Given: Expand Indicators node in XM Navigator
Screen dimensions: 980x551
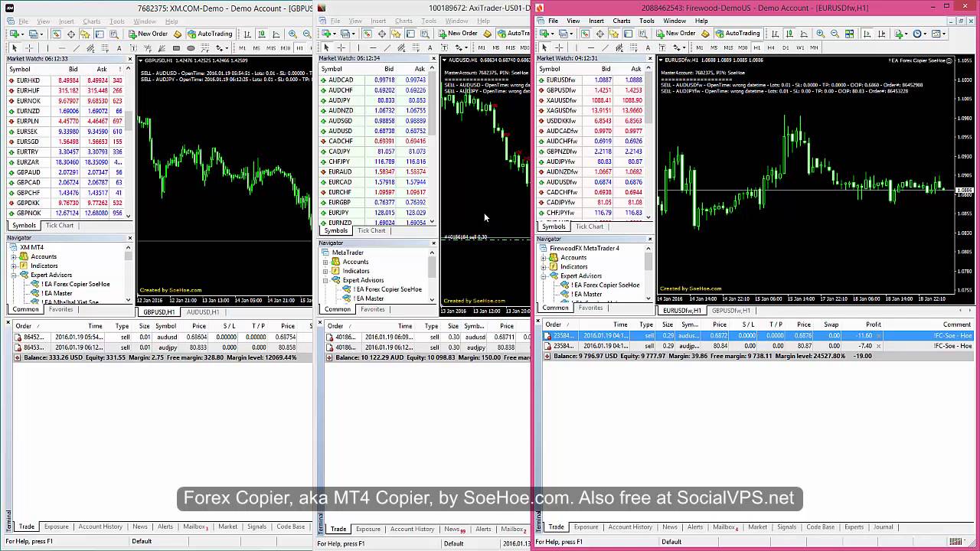Looking at the screenshot, I should pyautogui.click(x=13, y=266).
